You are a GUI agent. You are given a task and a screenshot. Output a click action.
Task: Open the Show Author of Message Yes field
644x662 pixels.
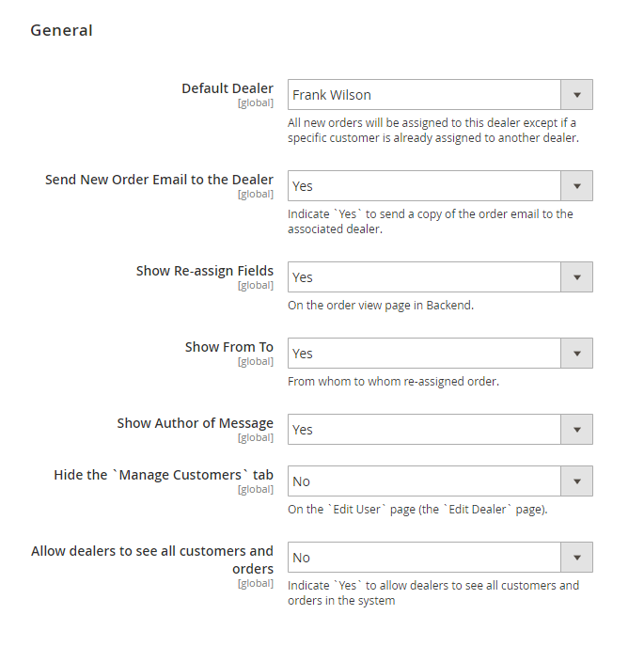tap(424, 430)
